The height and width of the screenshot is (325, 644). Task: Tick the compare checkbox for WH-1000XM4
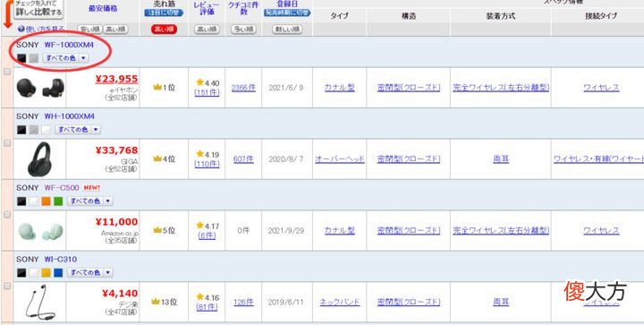click(7, 143)
